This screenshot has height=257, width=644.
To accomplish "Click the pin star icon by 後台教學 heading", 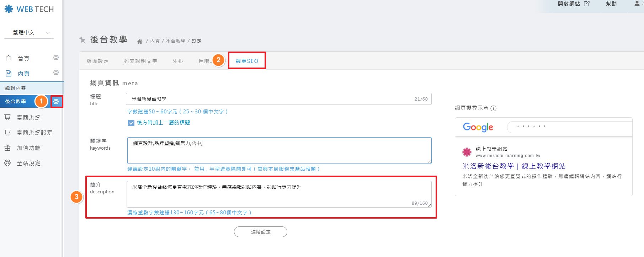I will (x=83, y=40).
